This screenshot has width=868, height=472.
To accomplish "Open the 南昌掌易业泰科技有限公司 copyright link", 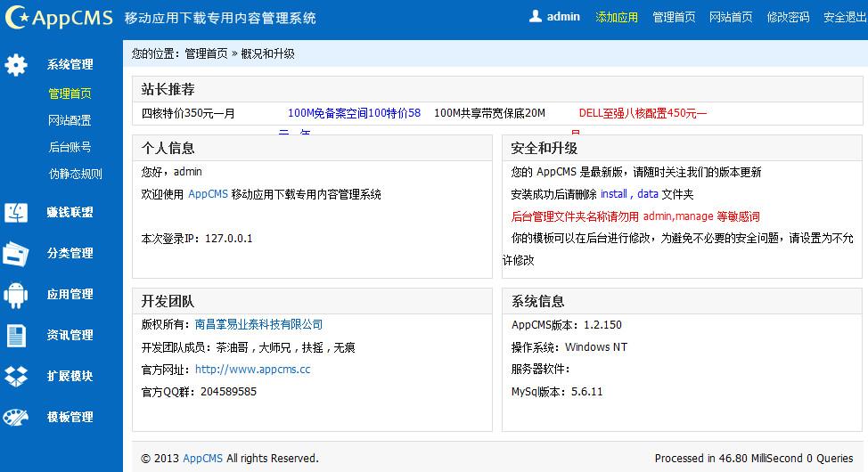I will point(258,324).
